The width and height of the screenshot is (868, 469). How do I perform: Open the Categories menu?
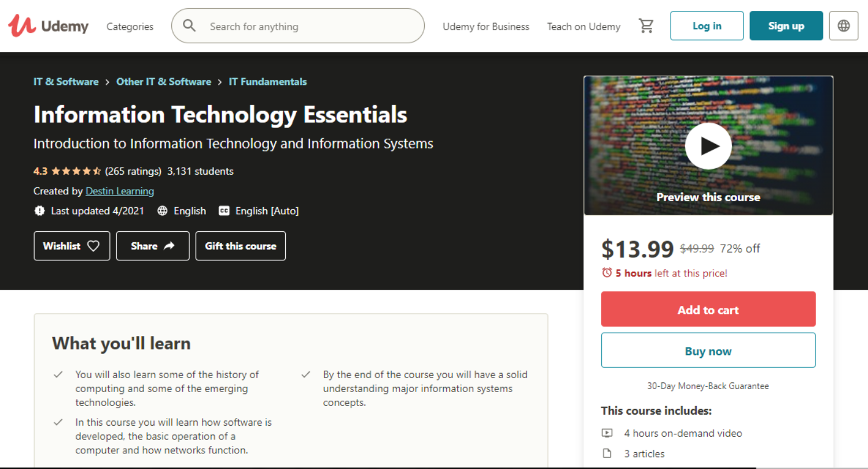(x=130, y=27)
